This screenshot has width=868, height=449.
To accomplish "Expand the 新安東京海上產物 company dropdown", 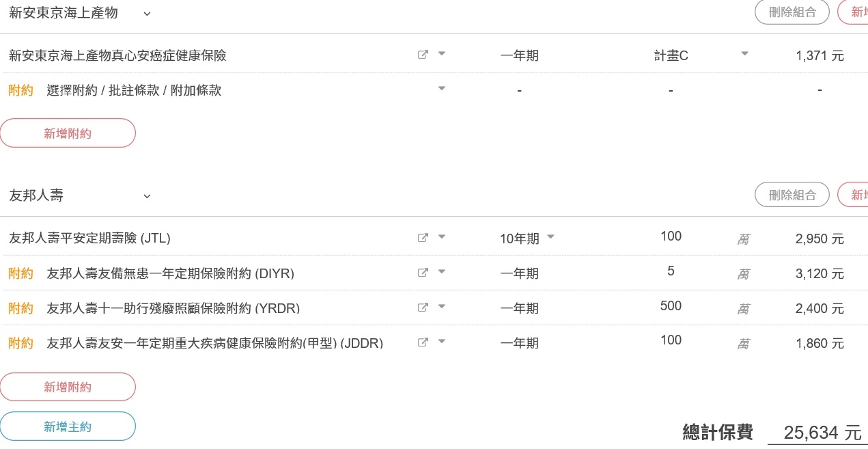I will (147, 14).
